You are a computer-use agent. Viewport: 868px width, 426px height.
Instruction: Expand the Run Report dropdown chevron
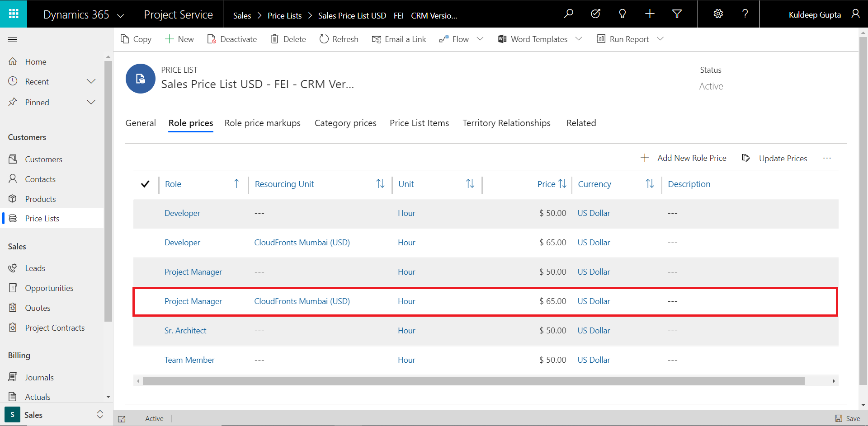point(660,39)
